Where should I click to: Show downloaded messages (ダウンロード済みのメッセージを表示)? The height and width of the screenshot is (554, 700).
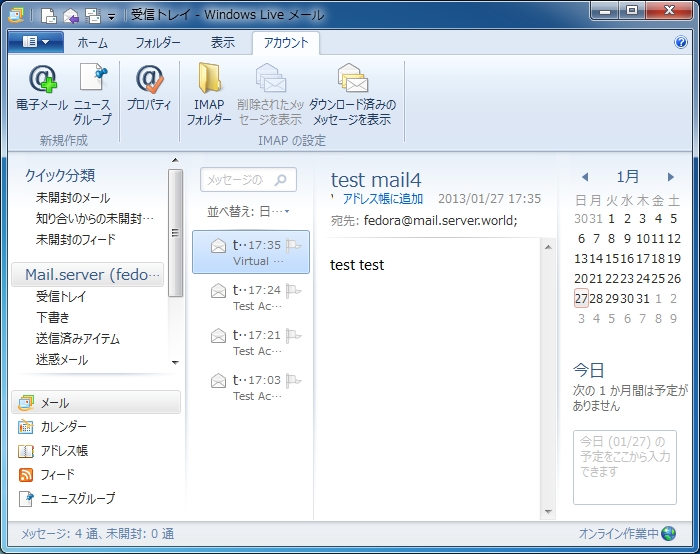[x=352, y=94]
